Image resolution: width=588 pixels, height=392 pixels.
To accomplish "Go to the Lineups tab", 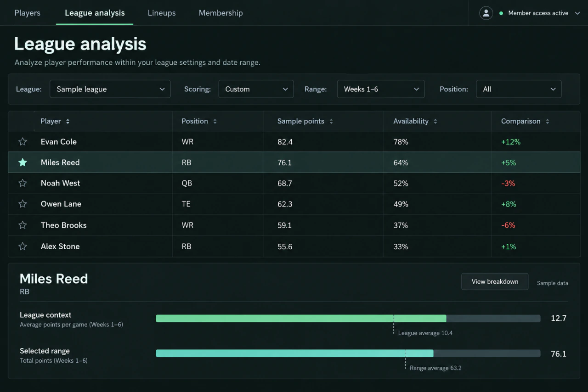I will [x=162, y=13].
